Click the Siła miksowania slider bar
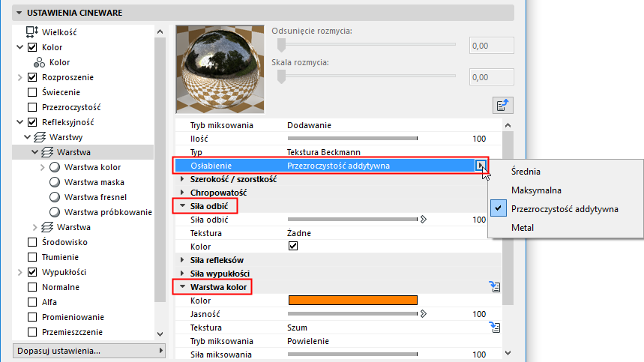Viewport: 644px width, 362px height. (x=353, y=355)
